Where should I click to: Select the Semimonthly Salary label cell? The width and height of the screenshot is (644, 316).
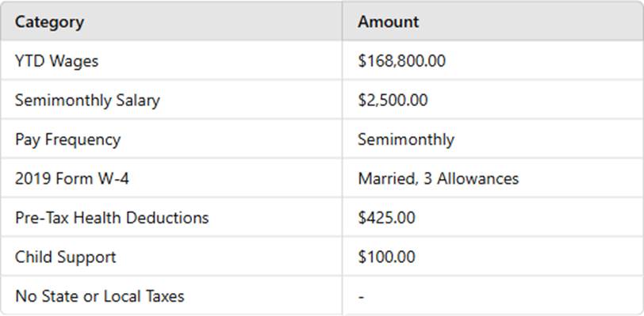(x=87, y=101)
